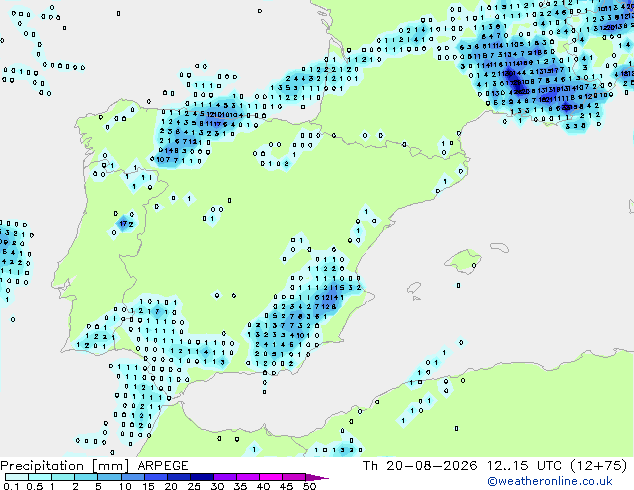Click the legend arrow tip beyond 50 mm
This screenshot has width=634, height=490.
pyautogui.click(x=317, y=477)
